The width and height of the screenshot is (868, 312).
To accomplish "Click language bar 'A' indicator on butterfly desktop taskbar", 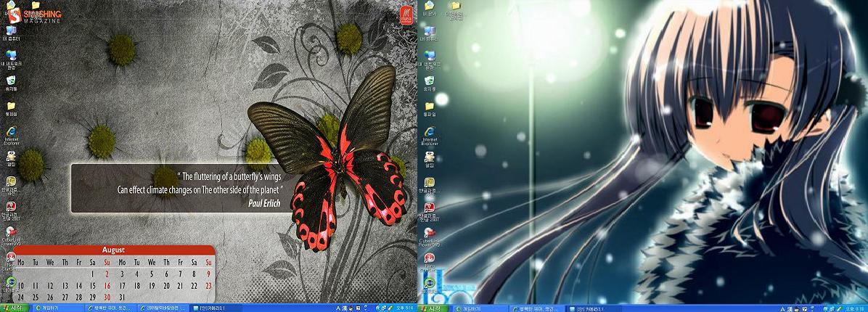I will coord(337,308).
